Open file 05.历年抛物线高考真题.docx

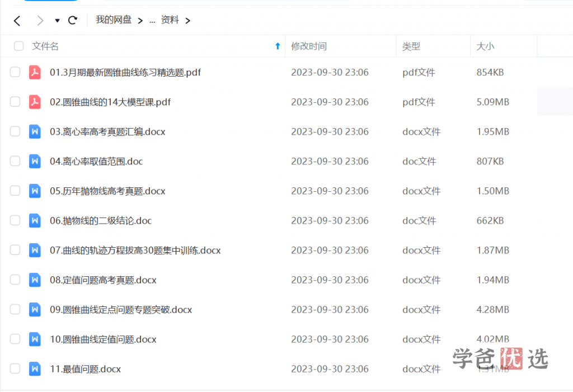click(x=107, y=191)
